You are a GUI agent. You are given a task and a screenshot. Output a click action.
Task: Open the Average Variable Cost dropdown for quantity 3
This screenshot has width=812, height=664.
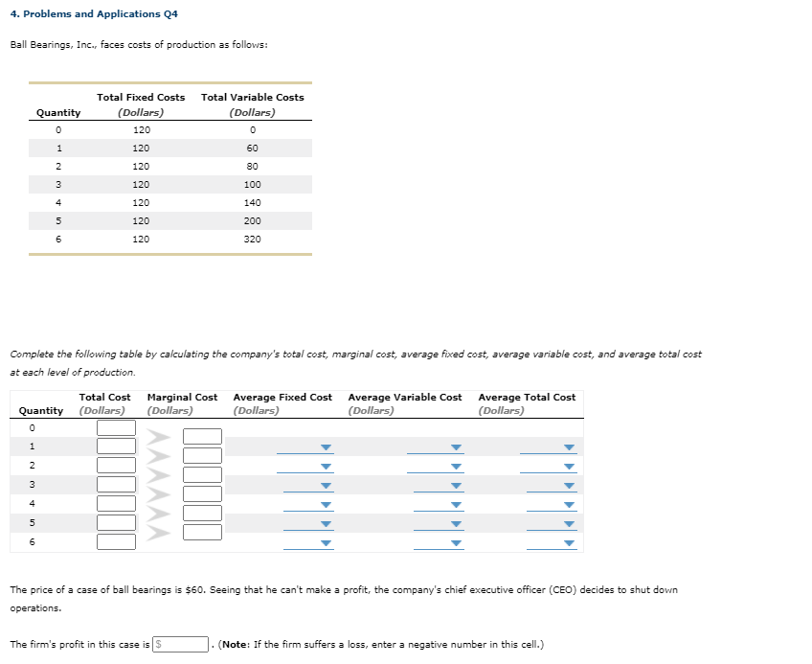(x=456, y=485)
